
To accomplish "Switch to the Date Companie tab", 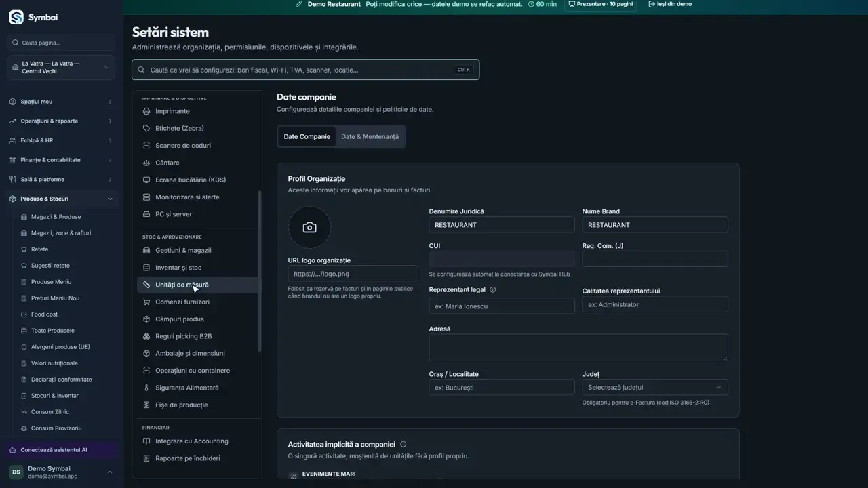I will (x=307, y=136).
